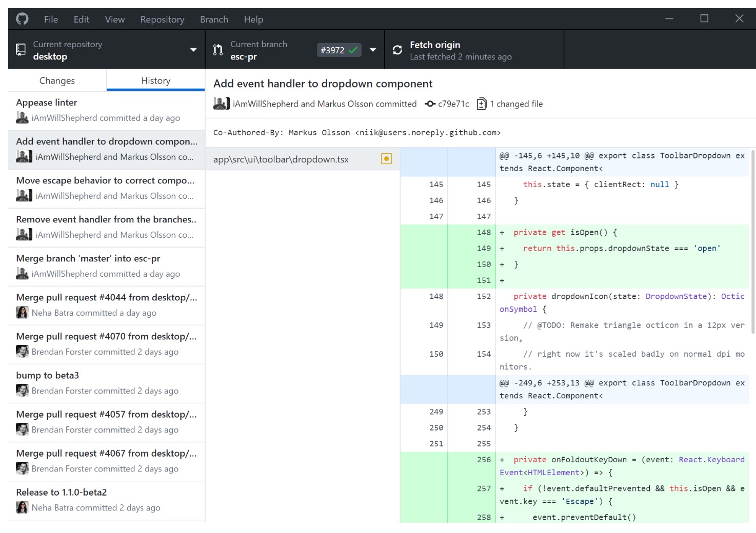Open the View menu
Viewport: 756px width, 533px height.
pyautogui.click(x=115, y=19)
